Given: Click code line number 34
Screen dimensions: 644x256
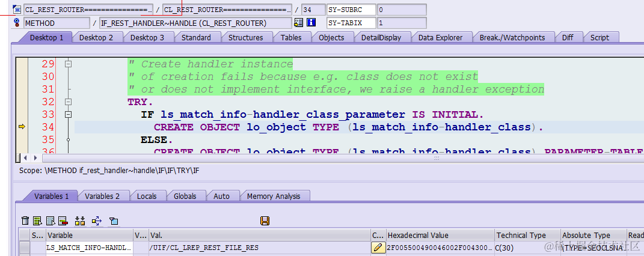Looking at the screenshot, I should click(48, 127).
